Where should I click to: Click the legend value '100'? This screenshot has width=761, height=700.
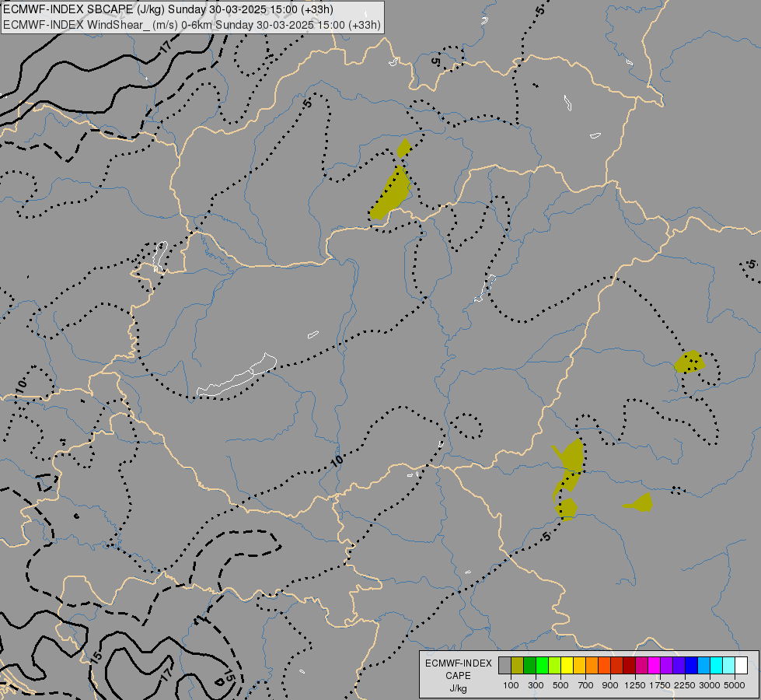tap(511, 685)
